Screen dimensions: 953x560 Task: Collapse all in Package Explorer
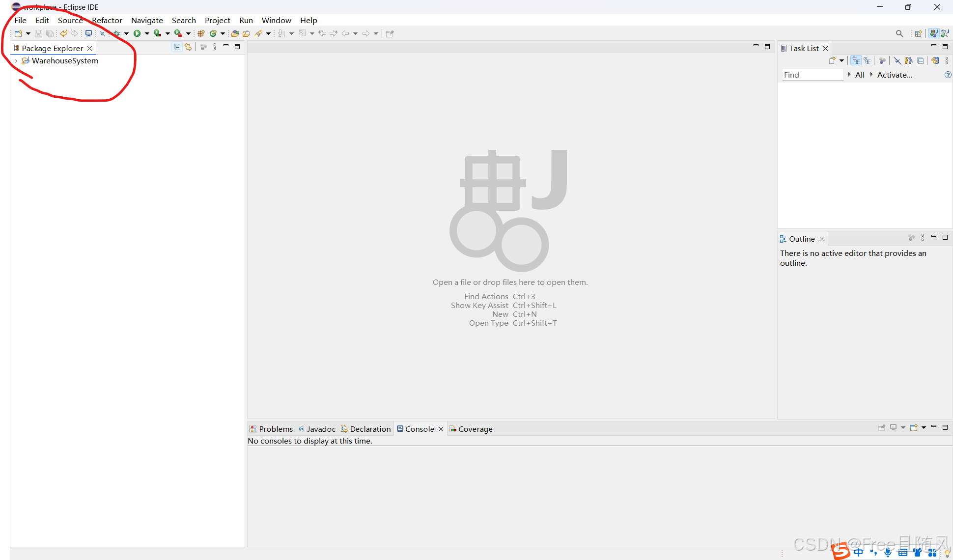[177, 47]
